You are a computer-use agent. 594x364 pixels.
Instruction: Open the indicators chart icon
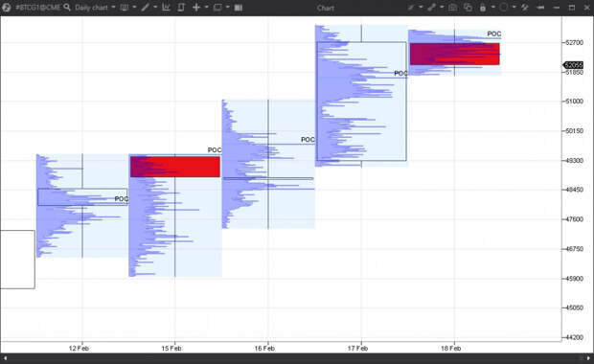166,8
